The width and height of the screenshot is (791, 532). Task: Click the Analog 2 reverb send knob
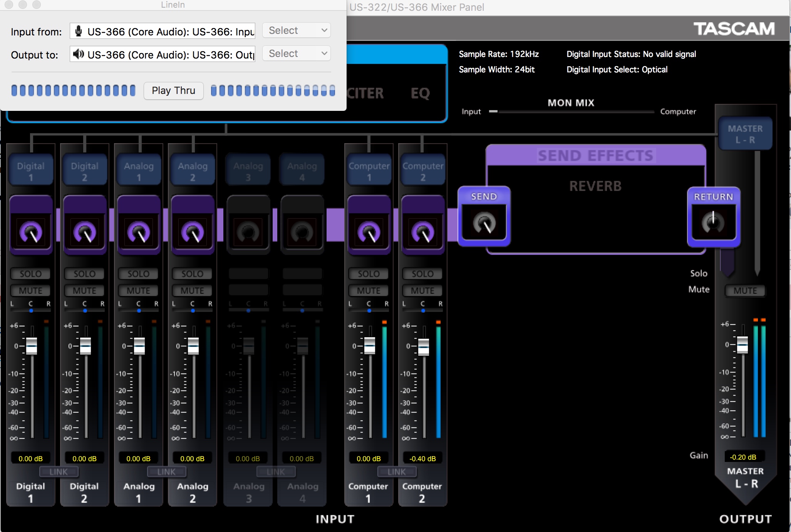pos(193,232)
